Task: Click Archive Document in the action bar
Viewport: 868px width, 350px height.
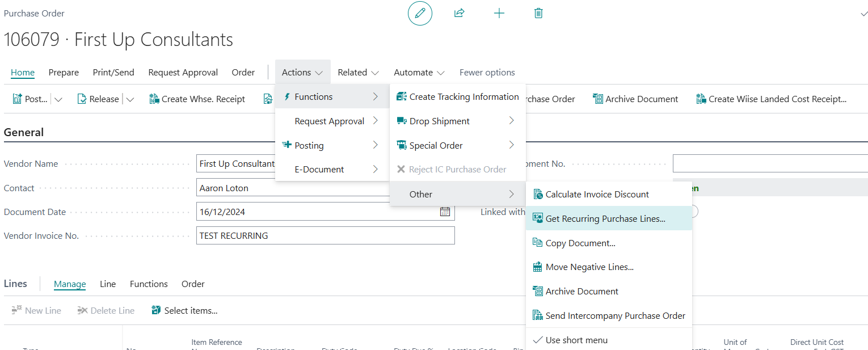Action: click(x=635, y=99)
